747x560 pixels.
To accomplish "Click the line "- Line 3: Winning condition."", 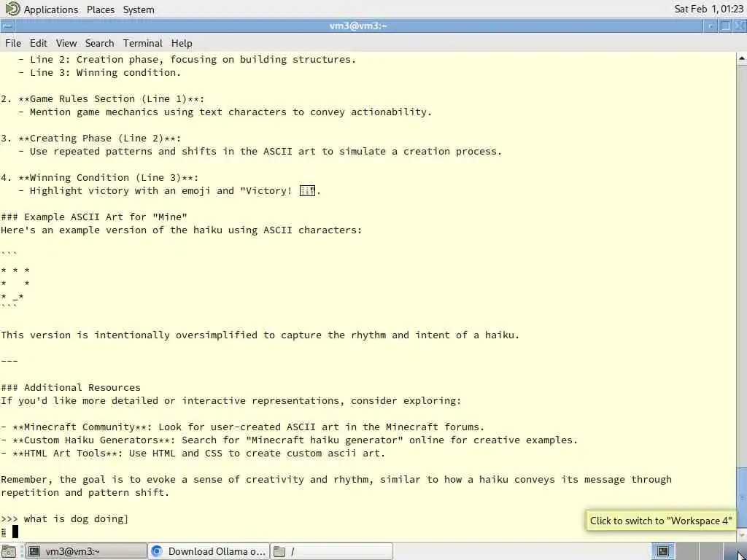I will (99, 73).
